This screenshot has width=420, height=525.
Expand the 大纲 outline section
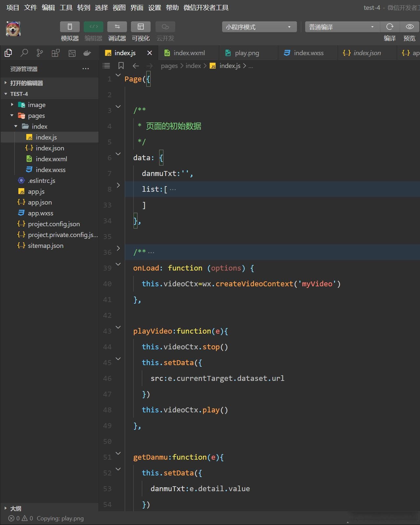(49, 508)
